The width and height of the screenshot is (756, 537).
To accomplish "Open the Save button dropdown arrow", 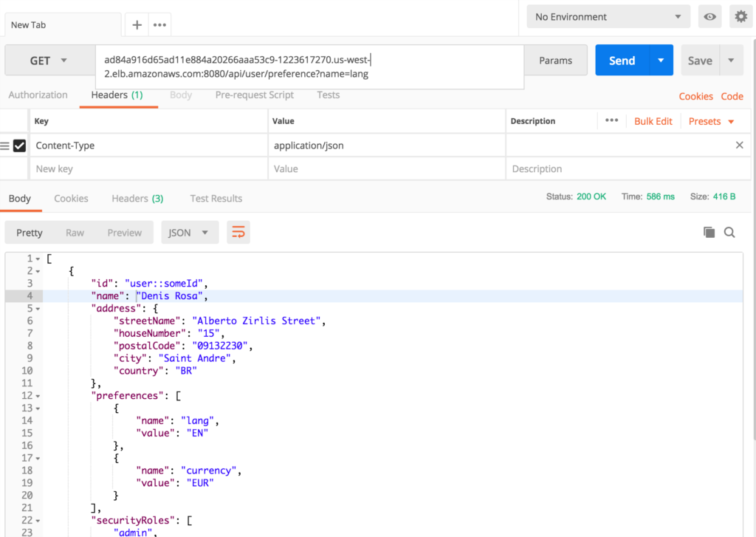I will click(x=731, y=61).
